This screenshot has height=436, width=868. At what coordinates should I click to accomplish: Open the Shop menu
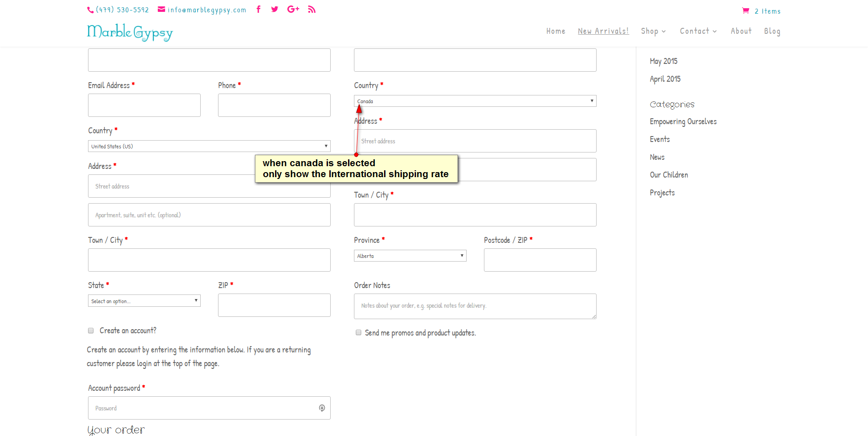click(653, 31)
